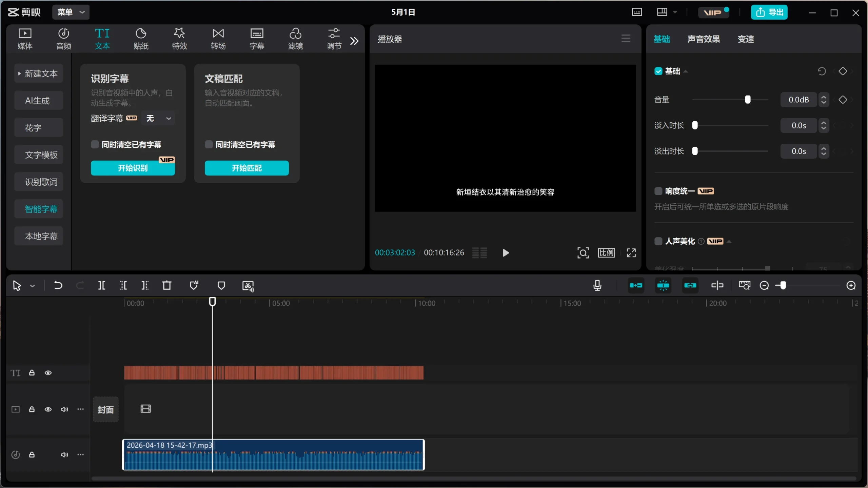Switch to the 声音效果 tab
The height and width of the screenshot is (488, 868).
pyautogui.click(x=704, y=39)
